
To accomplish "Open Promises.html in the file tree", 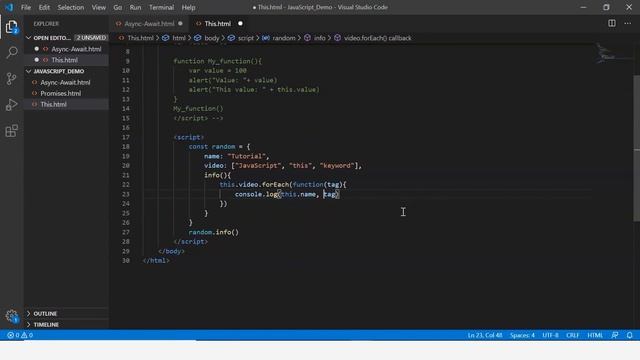I will pyautogui.click(x=60, y=93).
